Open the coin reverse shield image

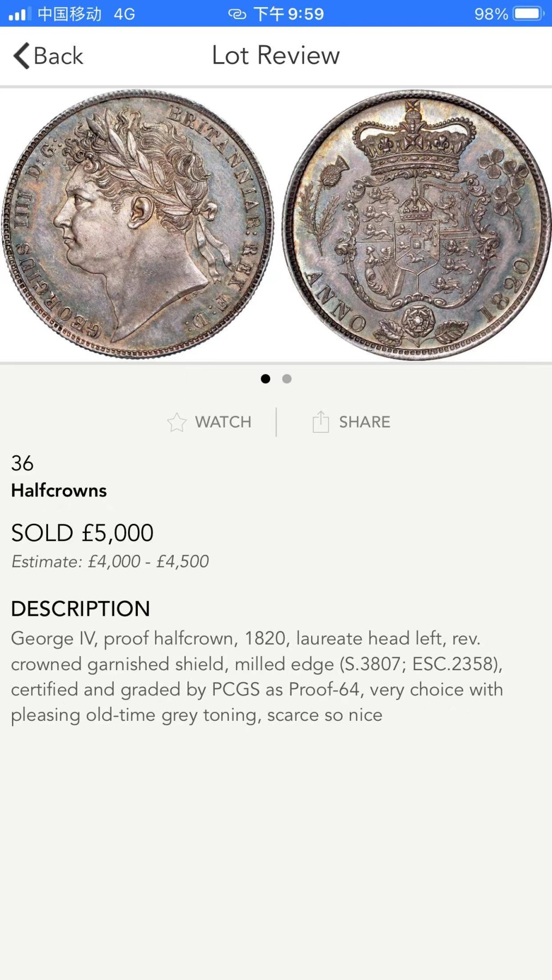417,225
